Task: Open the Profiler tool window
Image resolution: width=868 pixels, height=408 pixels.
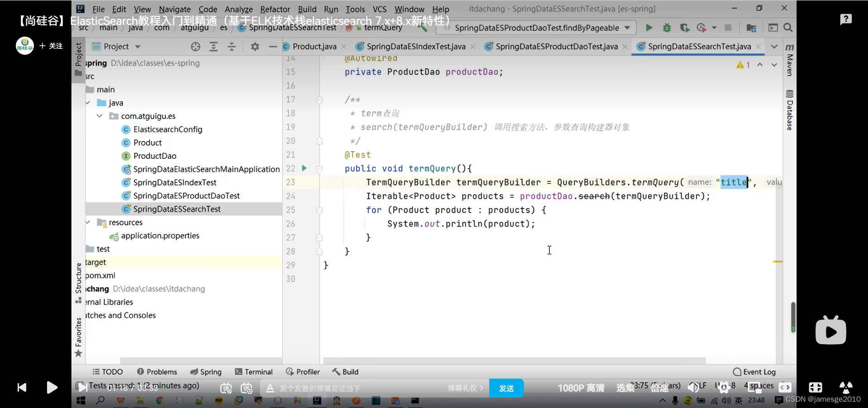Action: click(x=303, y=372)
